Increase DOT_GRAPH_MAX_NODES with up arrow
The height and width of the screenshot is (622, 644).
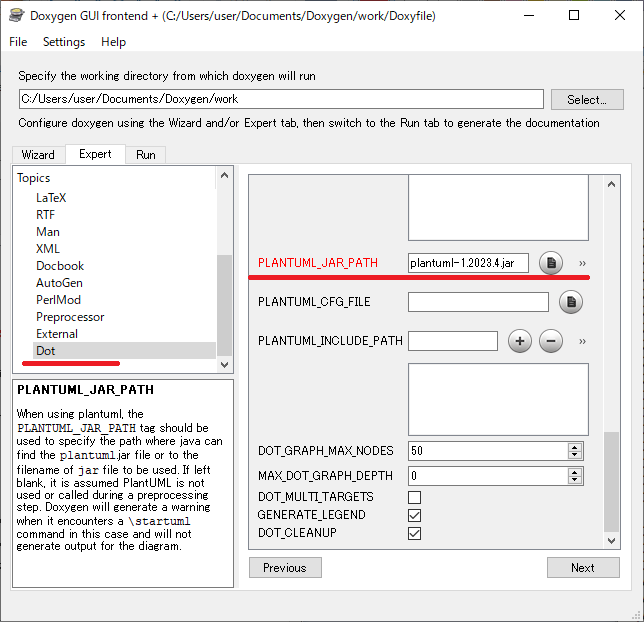click(x=575, y=446)
